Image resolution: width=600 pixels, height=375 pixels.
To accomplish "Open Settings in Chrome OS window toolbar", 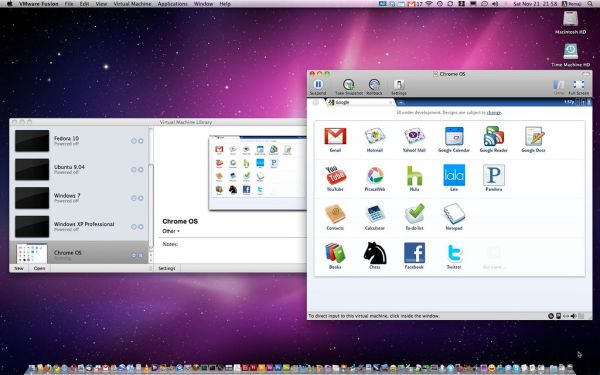I will [398, 87].
